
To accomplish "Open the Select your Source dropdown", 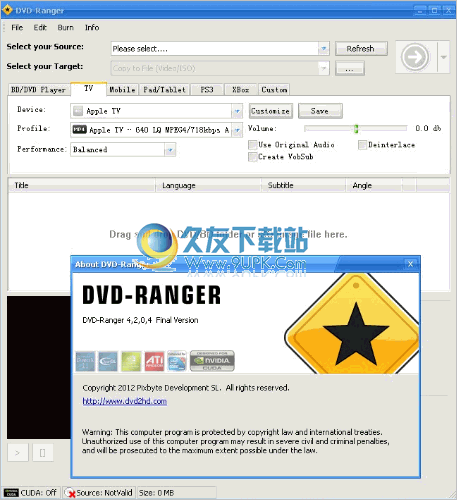I will point(323,49).
